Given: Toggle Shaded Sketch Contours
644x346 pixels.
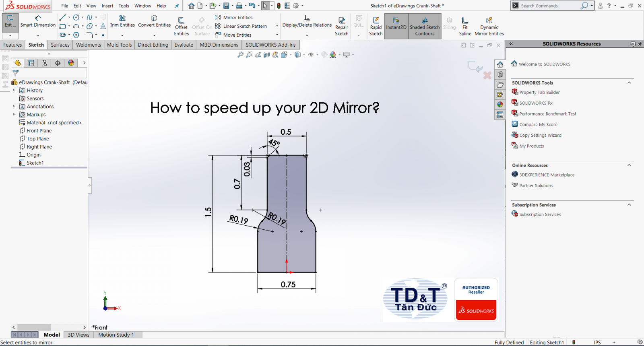Looking at the screenshot, I should pyautogui.click(x=425, y=26).
